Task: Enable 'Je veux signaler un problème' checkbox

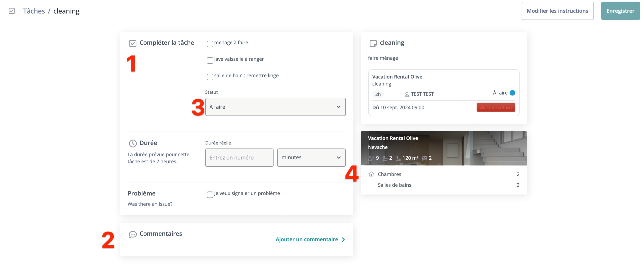Action: click(x=210, y=194)
